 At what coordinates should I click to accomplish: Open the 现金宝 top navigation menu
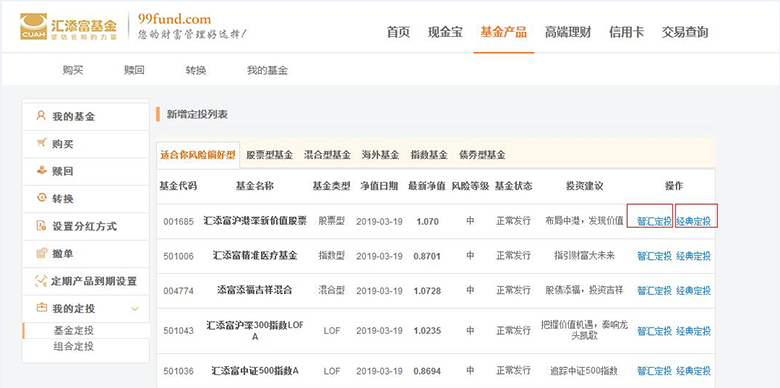pyautogui.click(x=445, y=32)
